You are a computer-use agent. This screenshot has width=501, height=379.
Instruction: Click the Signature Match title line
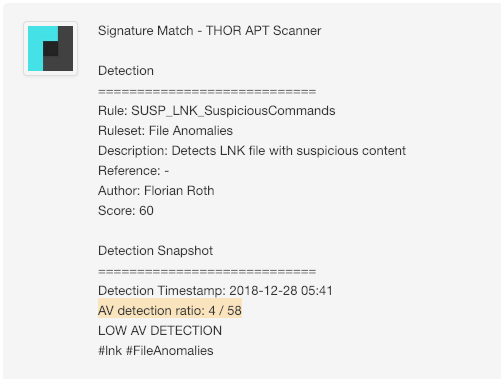210,31
